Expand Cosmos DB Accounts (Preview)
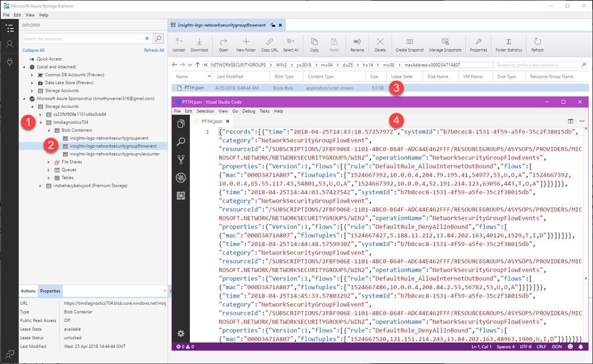Viewport: 593px width, 364px height. pos(32,75)
